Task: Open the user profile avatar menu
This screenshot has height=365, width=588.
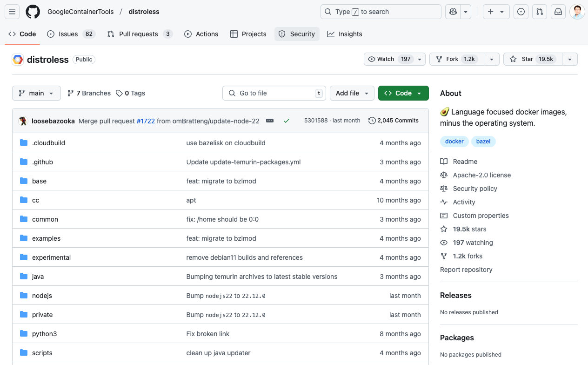Action: [577, 12]
